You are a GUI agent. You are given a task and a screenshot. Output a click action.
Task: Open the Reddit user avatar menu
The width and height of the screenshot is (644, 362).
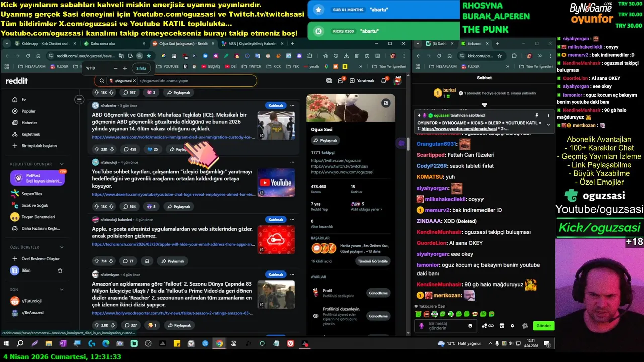point(397,80)
